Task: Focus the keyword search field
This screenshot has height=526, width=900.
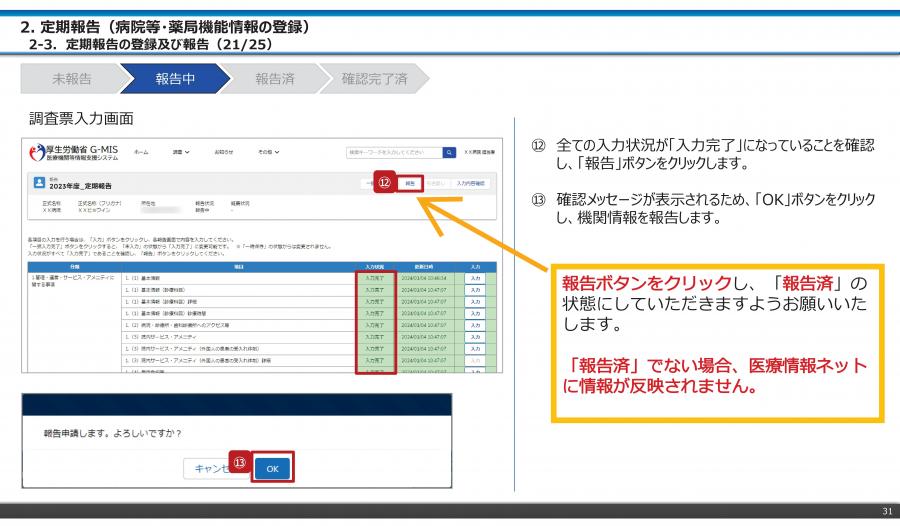Action: 395,152
